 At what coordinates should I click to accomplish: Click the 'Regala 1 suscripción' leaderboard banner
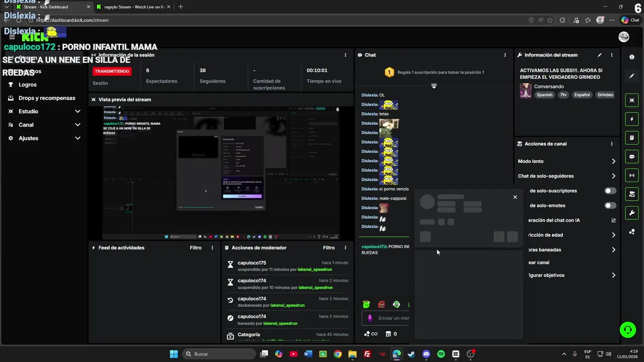coord(435,72)
